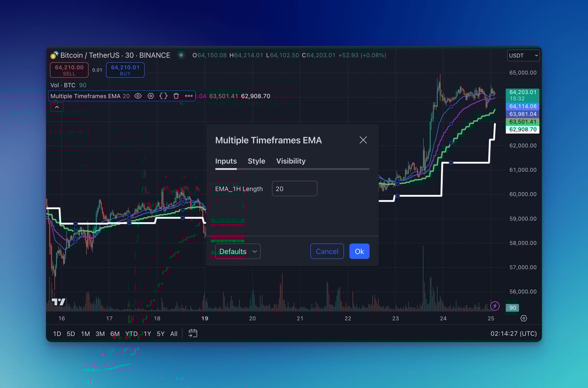Switch to the Visibility tab
Image resolution: width=588 pixels, height=388 pixels.
[290, 161]
